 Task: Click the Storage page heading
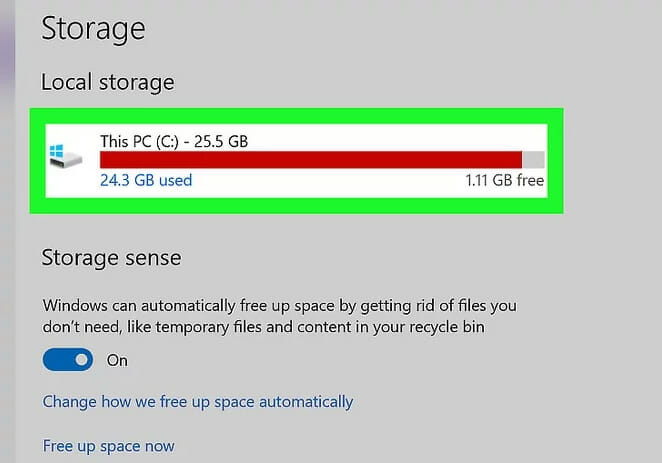(93, 29)
